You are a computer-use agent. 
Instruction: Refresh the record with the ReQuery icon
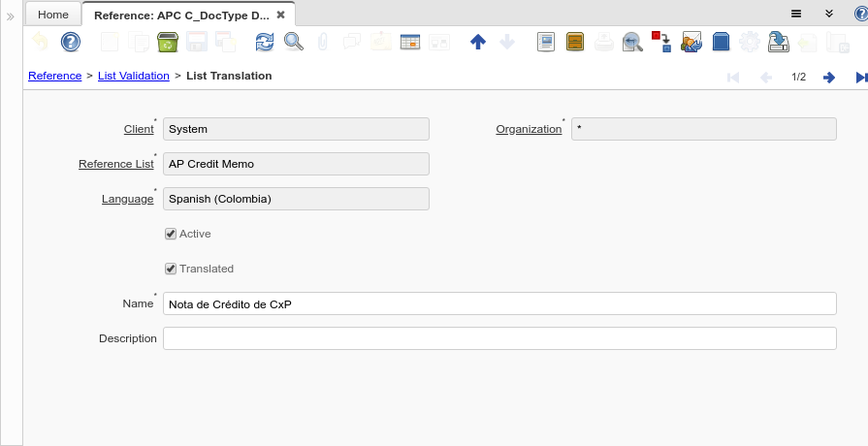pyautogui.click(x=265, y=42)
